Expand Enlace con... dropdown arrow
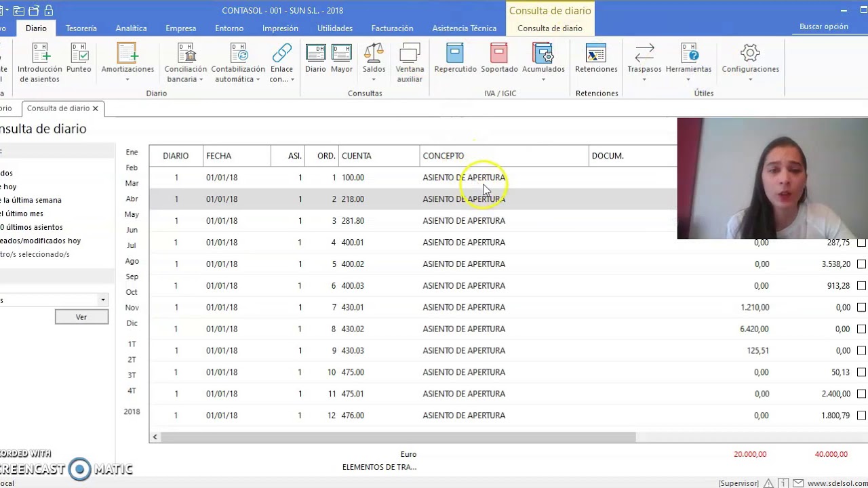The height and width of the screenshot is (488, 868). 292,79
